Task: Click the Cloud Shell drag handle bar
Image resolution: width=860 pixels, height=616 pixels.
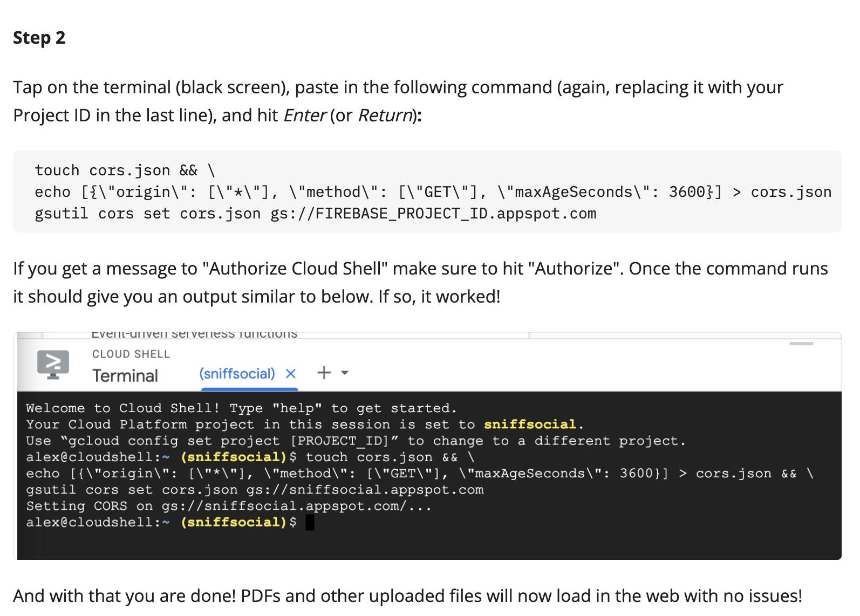Action: pos(801,344)
